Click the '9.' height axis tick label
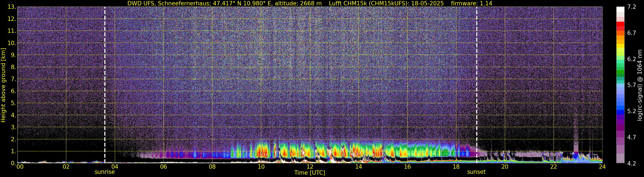The width and height of the screenshot is (644, 177). point(13,55)
